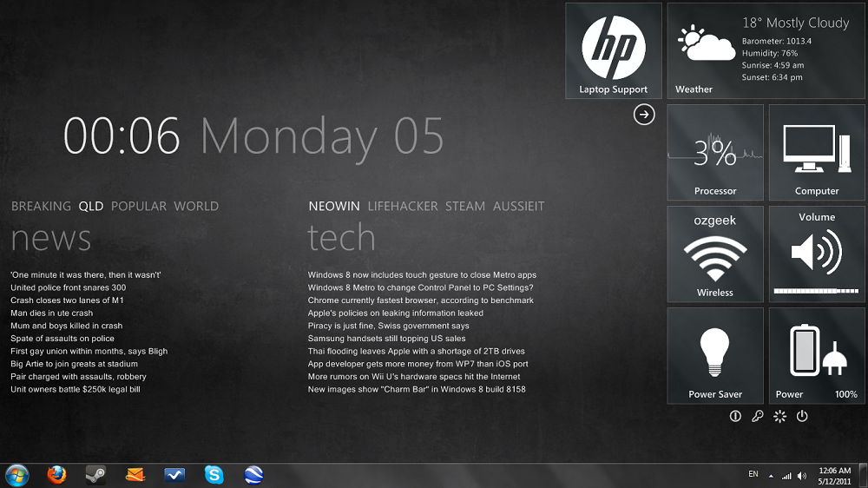This screenshot has width=868, height=488.
Task: Click the EN language indicator
Action: [753, 474]
